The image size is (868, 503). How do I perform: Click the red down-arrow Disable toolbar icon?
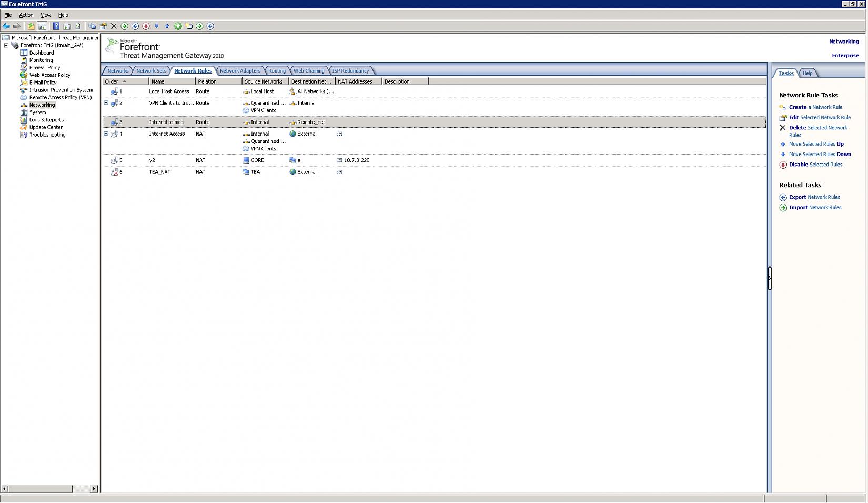click(146, 26)
